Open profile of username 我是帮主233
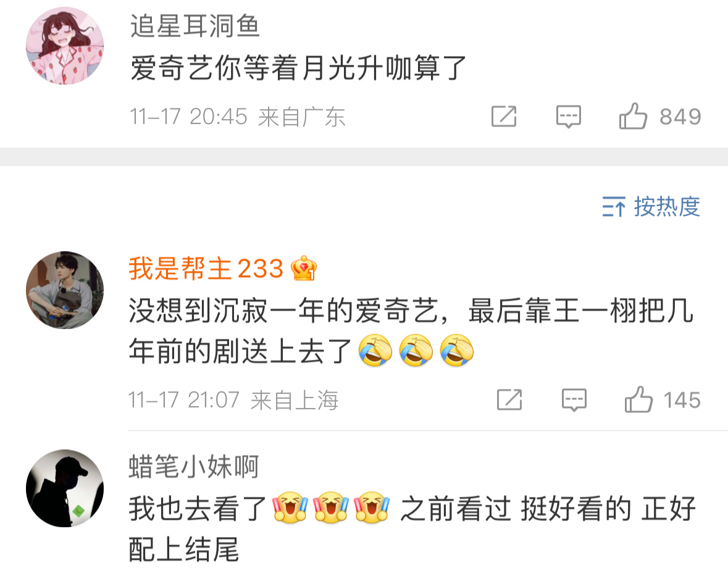 [x=206, y=269]
